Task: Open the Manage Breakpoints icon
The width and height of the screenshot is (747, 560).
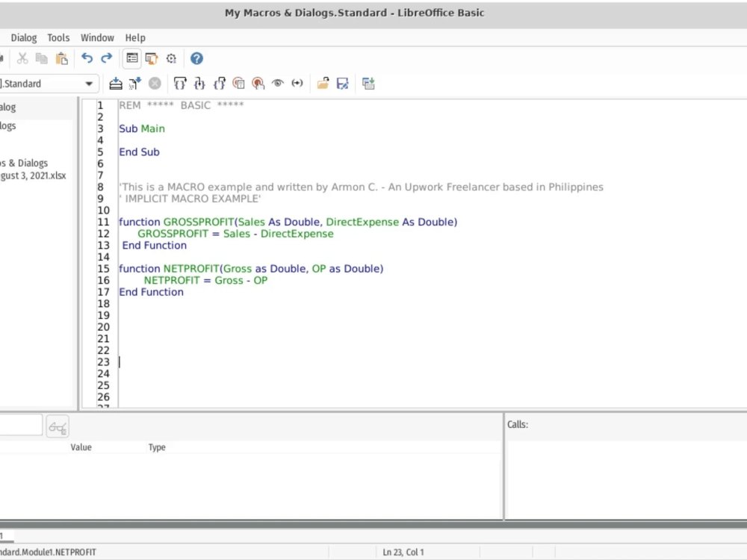Action: coord(258,84)
